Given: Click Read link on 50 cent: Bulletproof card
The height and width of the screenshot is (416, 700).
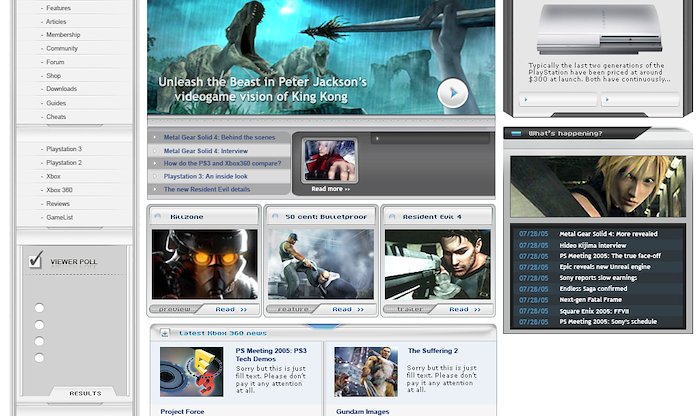Looking at the screenshot, I should click(x=348, y=309).
